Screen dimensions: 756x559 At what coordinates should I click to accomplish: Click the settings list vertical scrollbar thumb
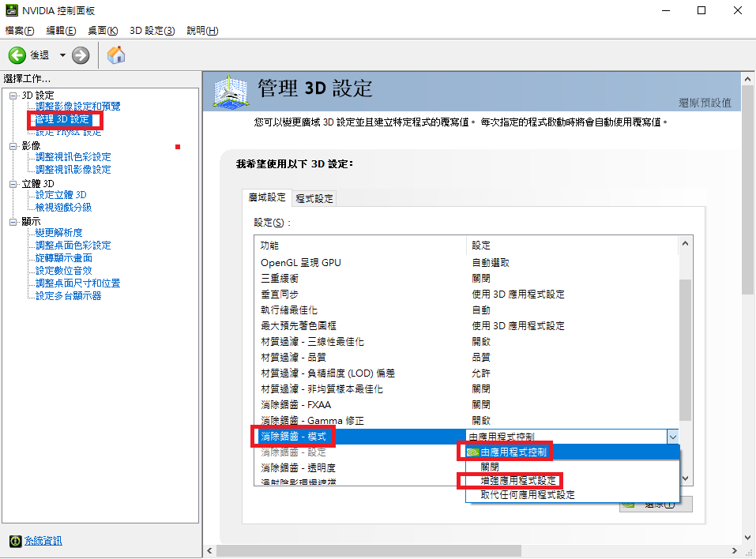685,349
